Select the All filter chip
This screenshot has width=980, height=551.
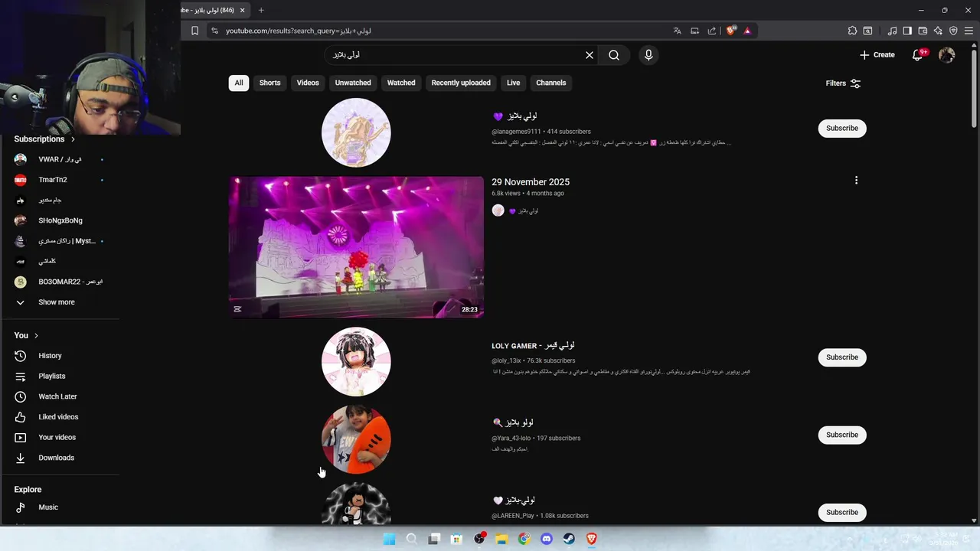point(239,83)
